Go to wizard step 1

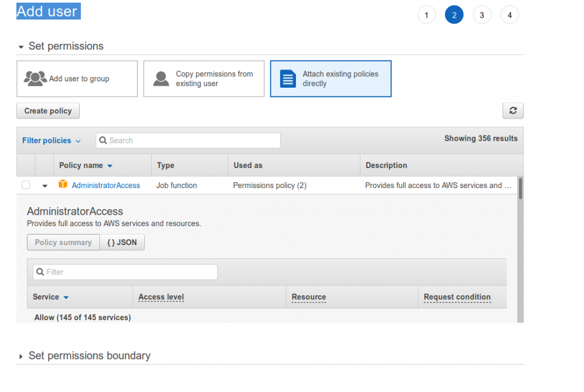(x=427, y=15)
